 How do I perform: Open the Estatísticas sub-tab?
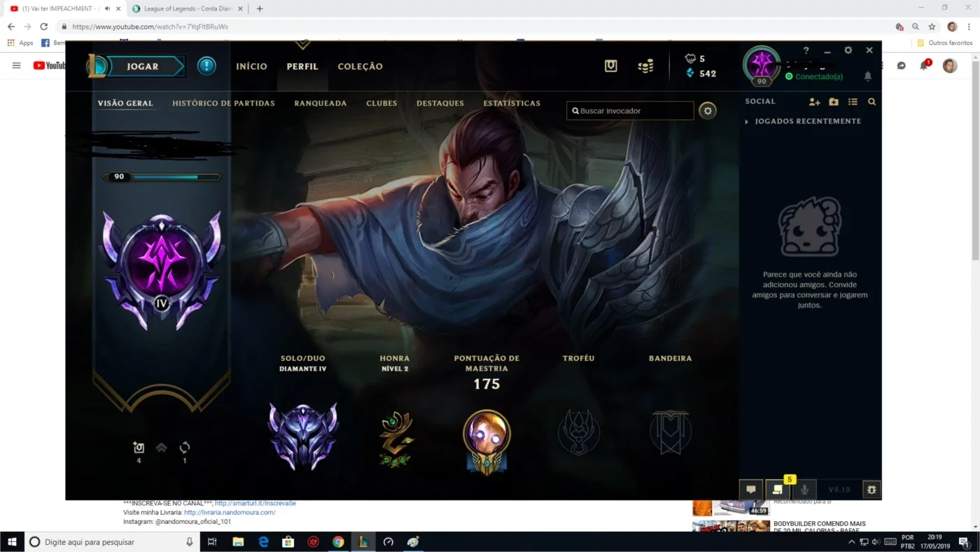(x=512, y=103)
